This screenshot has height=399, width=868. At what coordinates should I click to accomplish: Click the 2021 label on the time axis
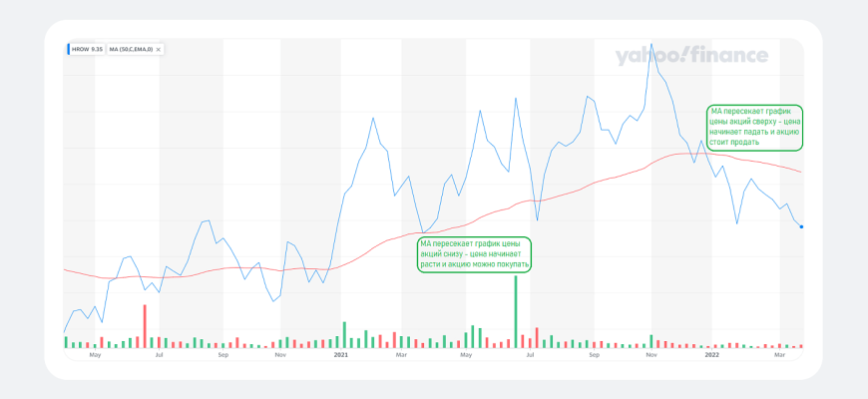tap(341, 354)
